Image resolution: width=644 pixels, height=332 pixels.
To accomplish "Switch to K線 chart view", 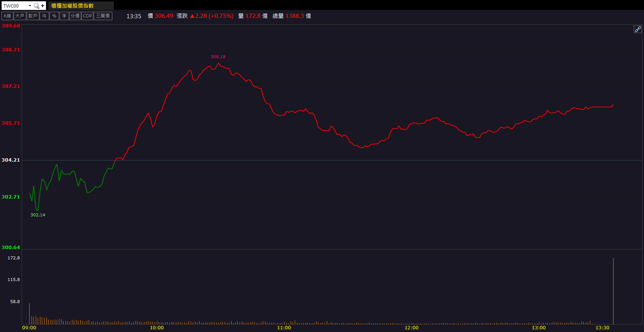I will [8, 16].
